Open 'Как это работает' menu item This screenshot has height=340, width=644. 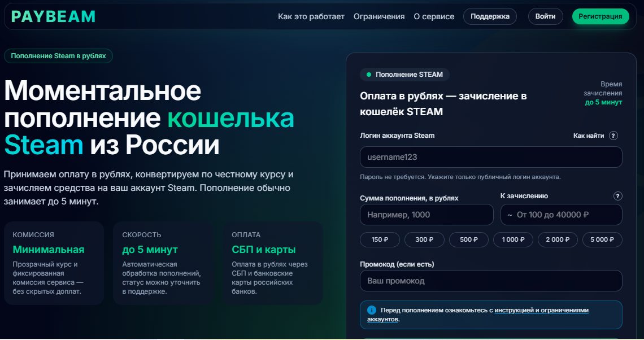(x=311, y=16)
